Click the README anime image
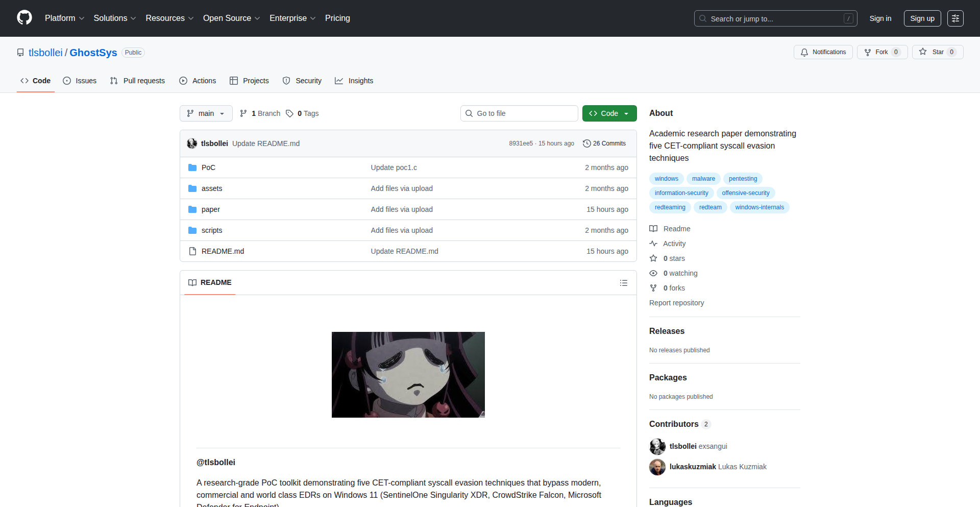Screen dimensions: 980x507 pyautogui.click(x=408, y=375)
